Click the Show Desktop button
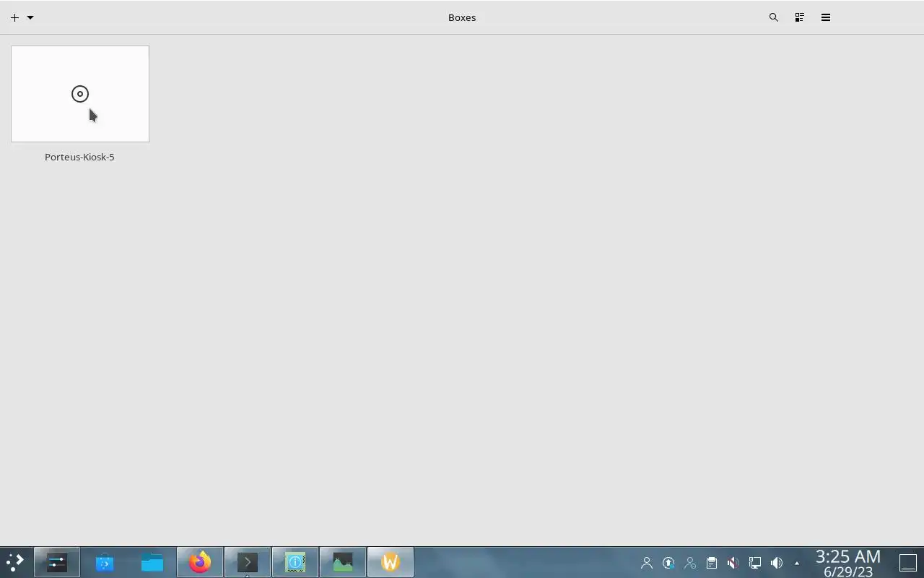The width and height of the screenshot is (924, 578). point(908,562)
